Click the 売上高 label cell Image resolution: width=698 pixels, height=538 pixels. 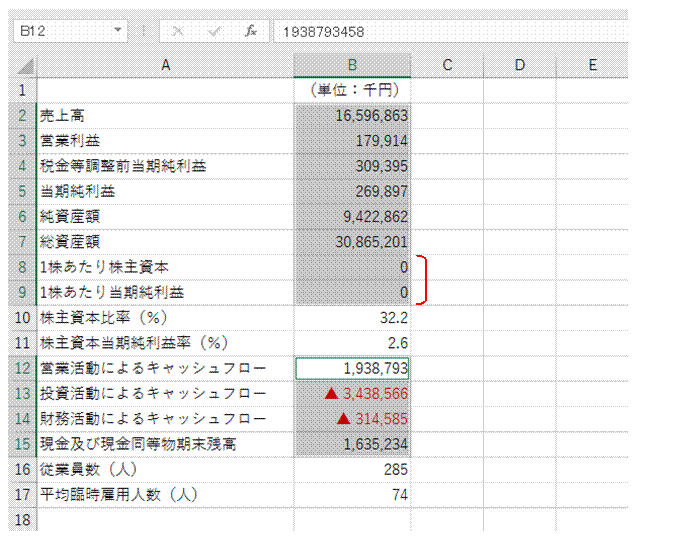tap(165, 116)
